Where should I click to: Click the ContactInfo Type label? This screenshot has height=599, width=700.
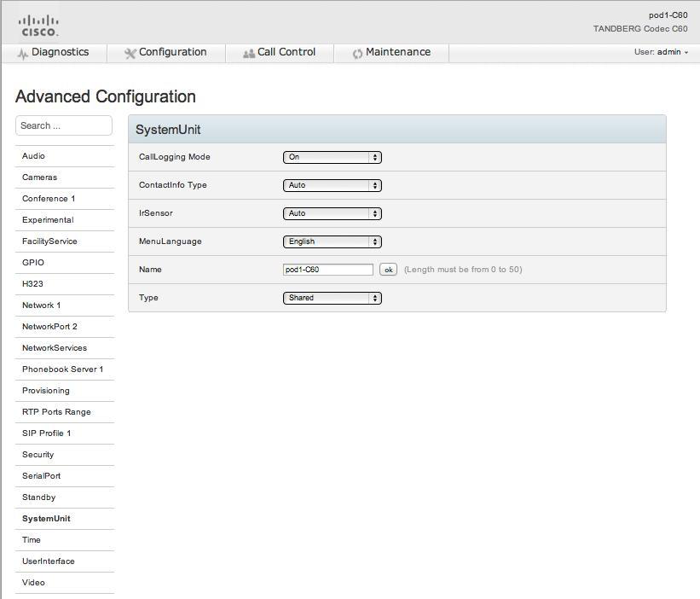[173, 185]
